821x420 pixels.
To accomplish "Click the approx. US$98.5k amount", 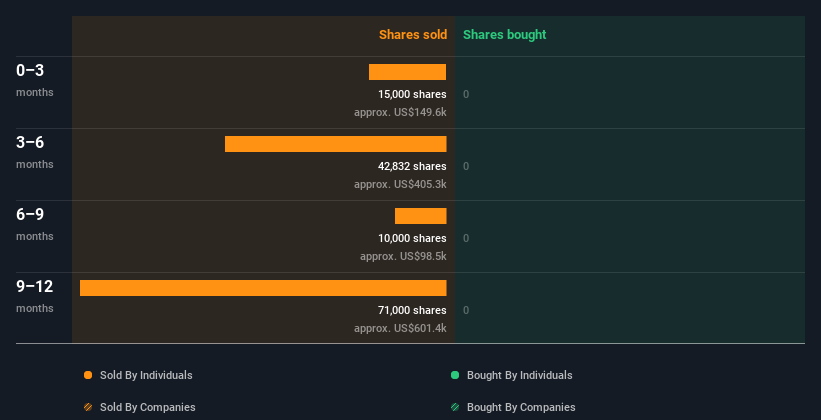I will pyautogui.click(x=404, y=256).
